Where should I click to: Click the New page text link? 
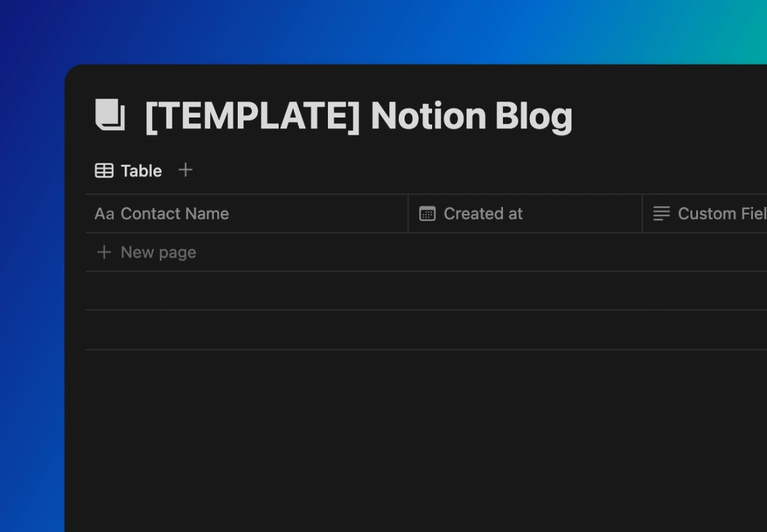159,252
